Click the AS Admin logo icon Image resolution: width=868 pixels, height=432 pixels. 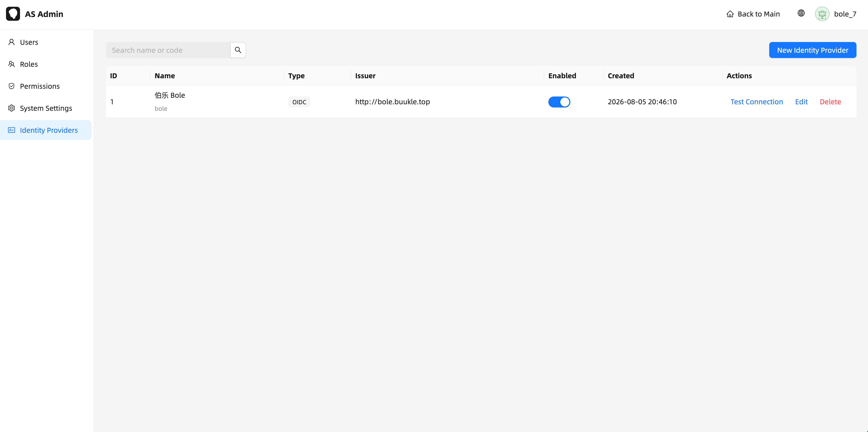point(13,14)
